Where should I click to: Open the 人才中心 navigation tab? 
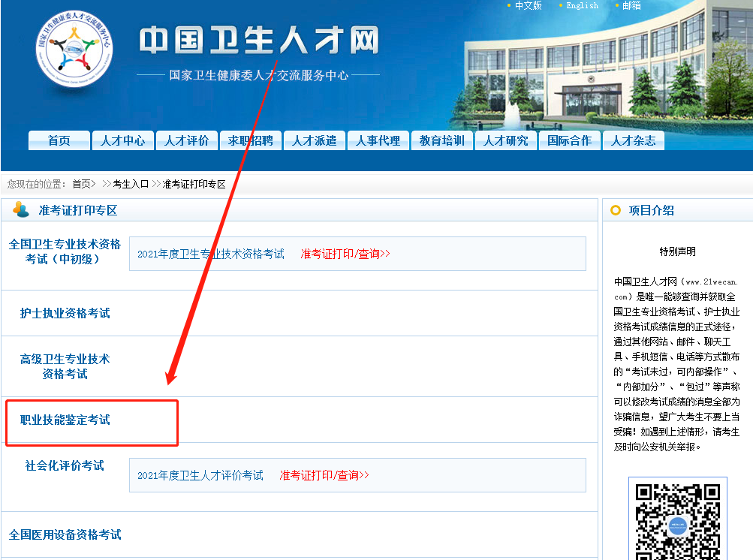tap(122, 140)
